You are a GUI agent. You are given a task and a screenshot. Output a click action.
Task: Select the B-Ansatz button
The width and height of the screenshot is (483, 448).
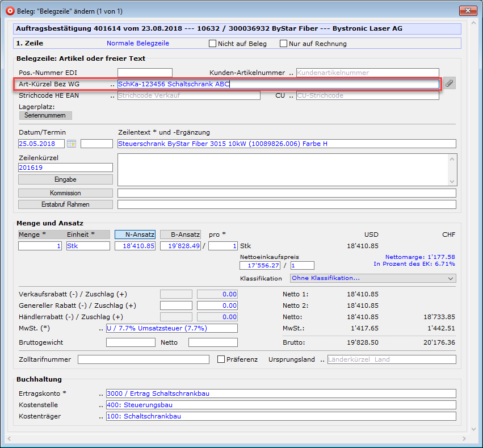click(180, 234)
